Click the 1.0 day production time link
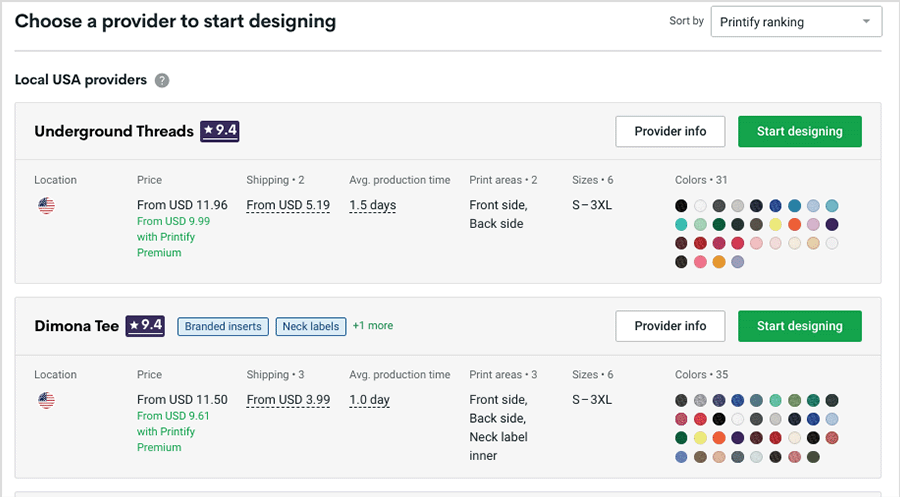 tap(370, 400)
